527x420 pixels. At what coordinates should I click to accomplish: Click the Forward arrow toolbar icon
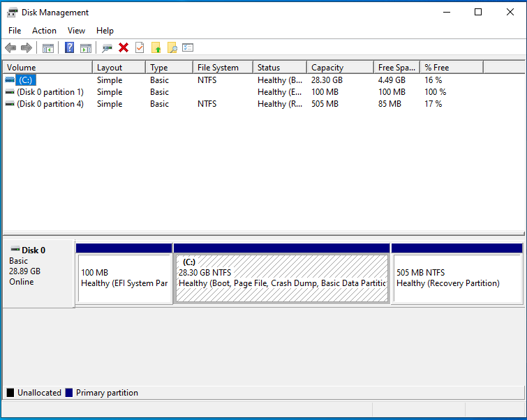coord(27,47)
